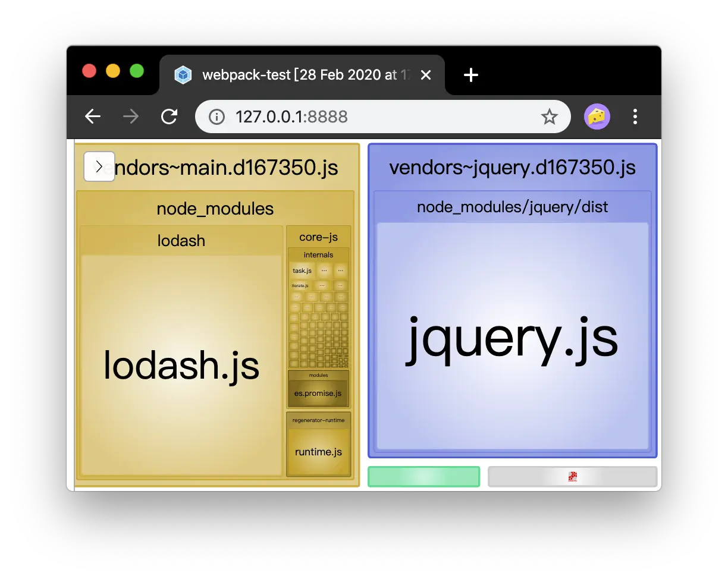
Task: Select the task.js module block
Action: (x=302, y=270)
